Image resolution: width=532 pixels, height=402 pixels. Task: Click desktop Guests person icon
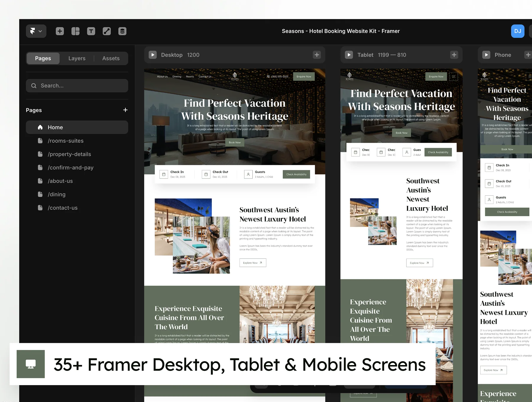[x=248, y=174]
